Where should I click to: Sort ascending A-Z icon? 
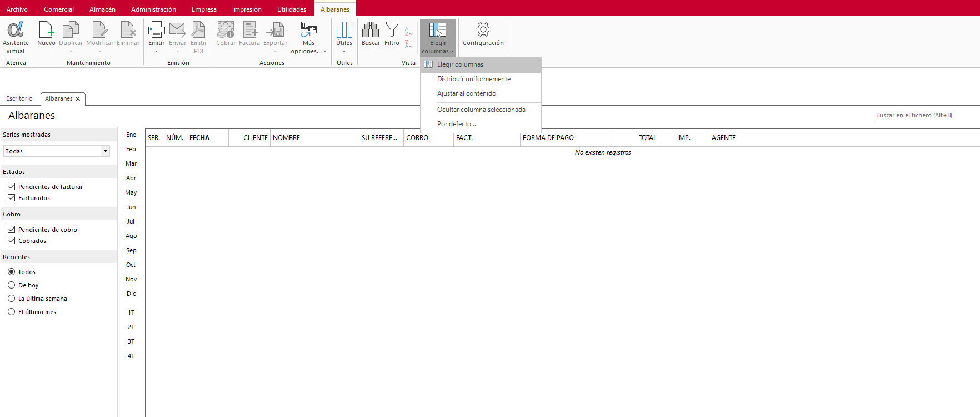pos(409,32)
